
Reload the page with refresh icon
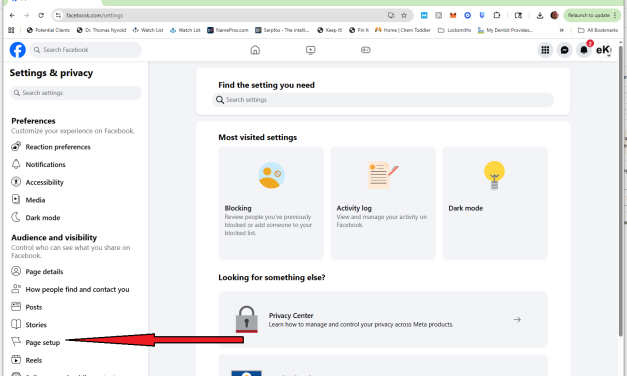pos(41,15)
